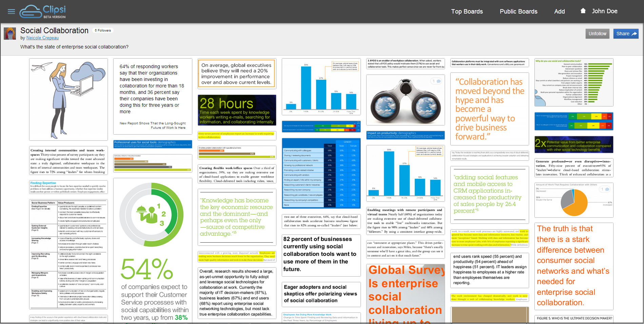644x324 pixels.
Task: Open comment badge on pie chart card
Action: (x=605, y=189)
